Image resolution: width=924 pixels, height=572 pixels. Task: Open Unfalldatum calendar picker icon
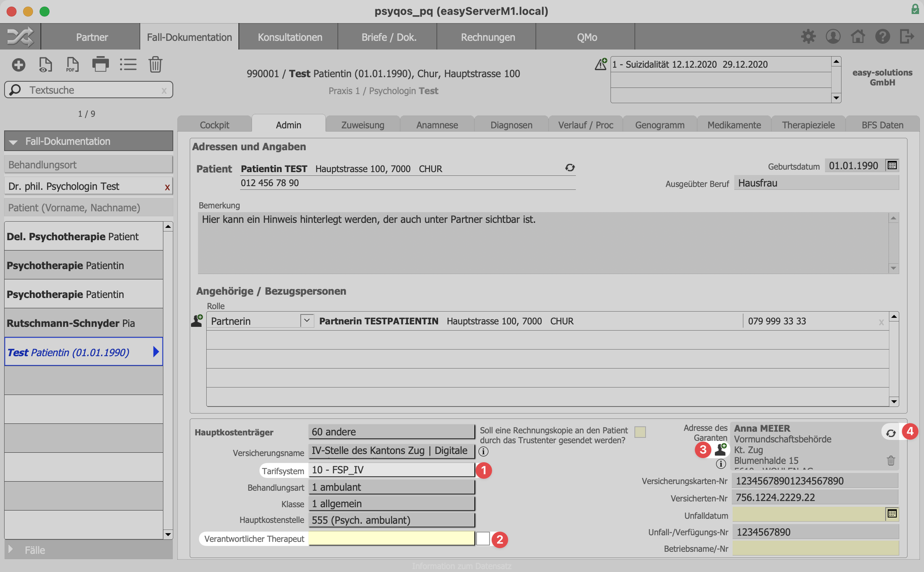(892, 514)
